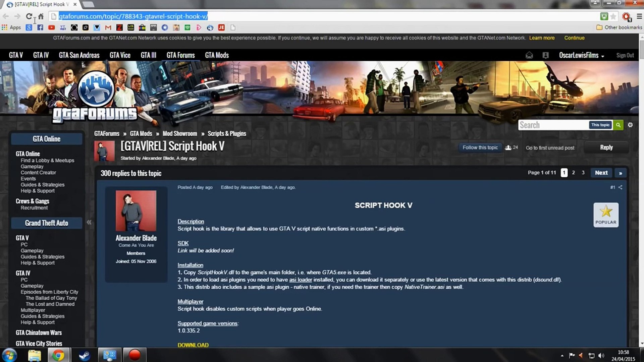This screenshot has height=362, width=644.
Task: Click the green search magnifier button
Action: 618,125
